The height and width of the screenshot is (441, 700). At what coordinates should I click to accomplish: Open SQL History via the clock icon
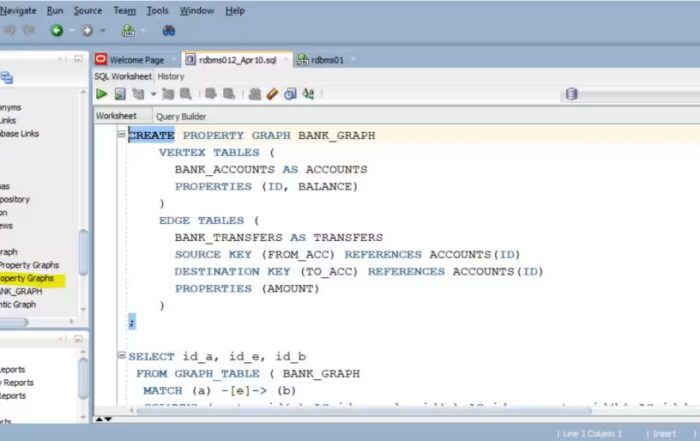click(x=290, y=94)
